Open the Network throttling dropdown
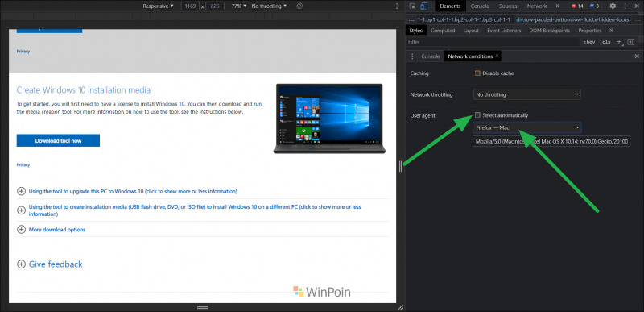Screen dimensions: 644x312 [x=527, y=94]
